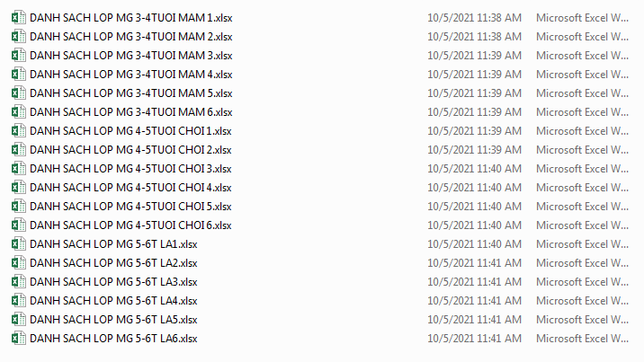Select file DANH SACH LOP MG 5-6T LA3.xlsx
The image size is (644, 362).
point(113,282)
